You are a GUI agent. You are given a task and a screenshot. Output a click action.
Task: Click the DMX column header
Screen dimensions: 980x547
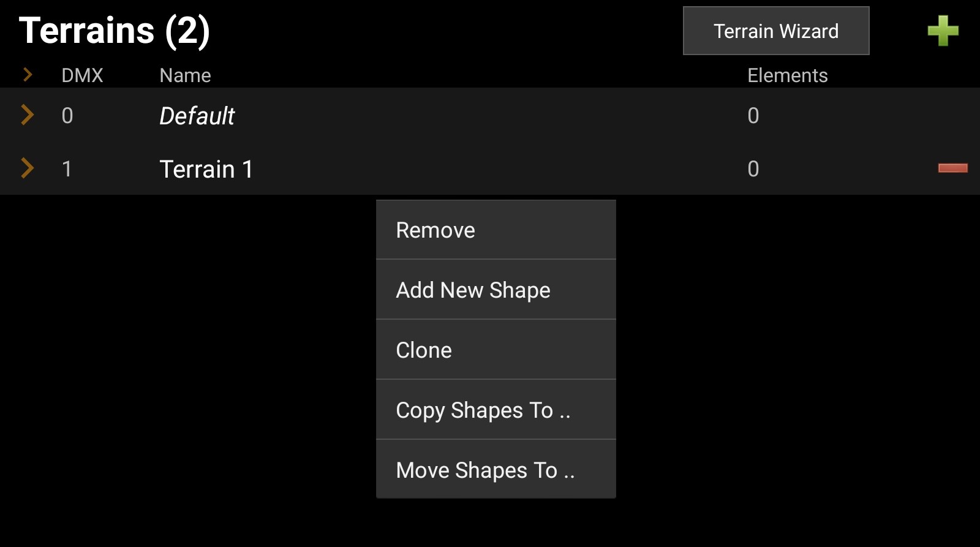click(x=82, y=74)
